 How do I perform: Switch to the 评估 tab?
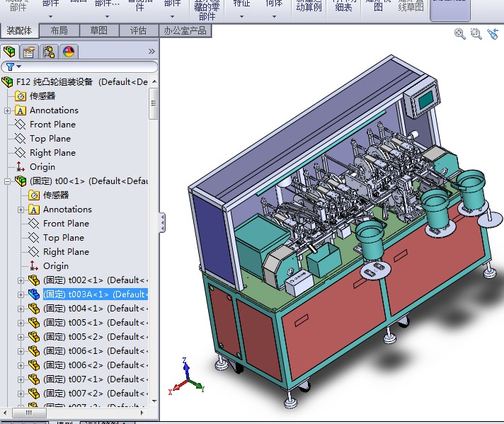pos(138,30)
